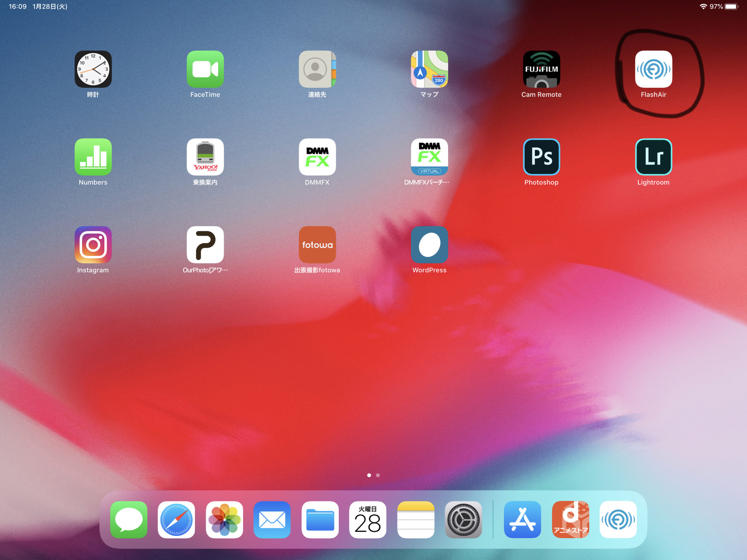This screenshot has height=560, width=747.
Task: Open Photos from the dock
Action: point(224,520)
